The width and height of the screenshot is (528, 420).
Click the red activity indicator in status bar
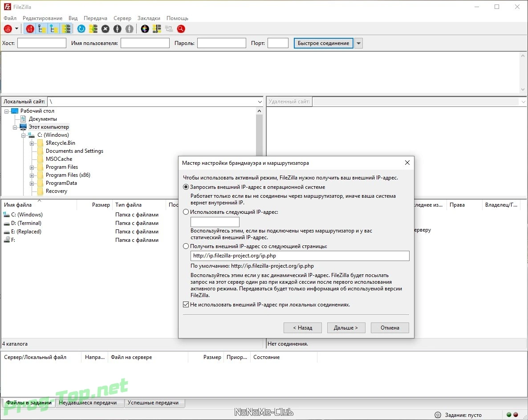[516, 415]
